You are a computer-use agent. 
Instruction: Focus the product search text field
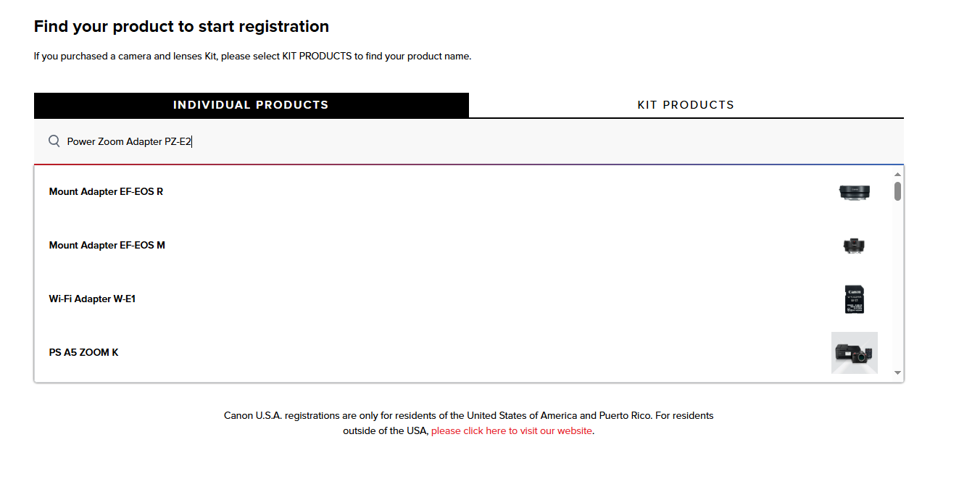pyautogui.click(x=435, y=141)
